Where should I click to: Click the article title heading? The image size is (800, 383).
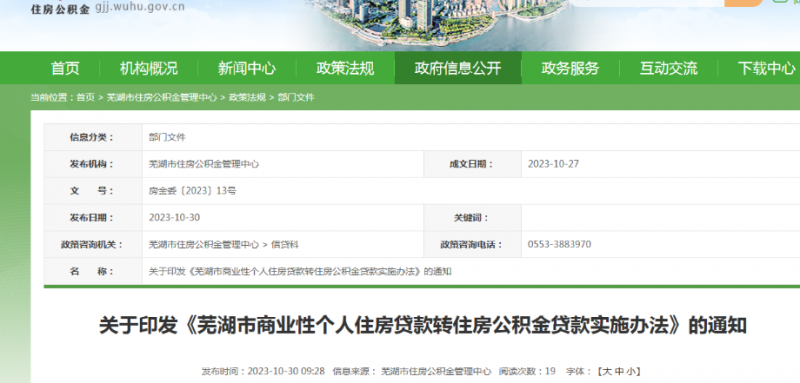422,325
